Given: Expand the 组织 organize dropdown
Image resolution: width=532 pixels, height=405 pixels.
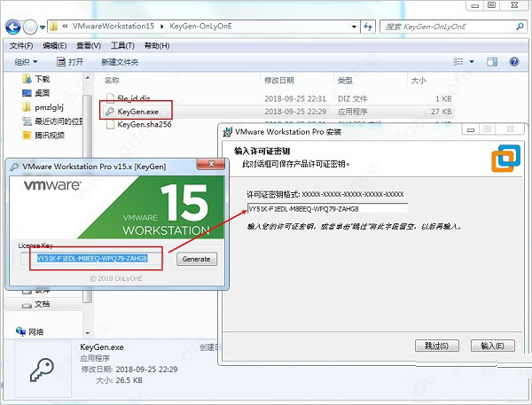Looking at the screenshot, I should pos(26,62).
